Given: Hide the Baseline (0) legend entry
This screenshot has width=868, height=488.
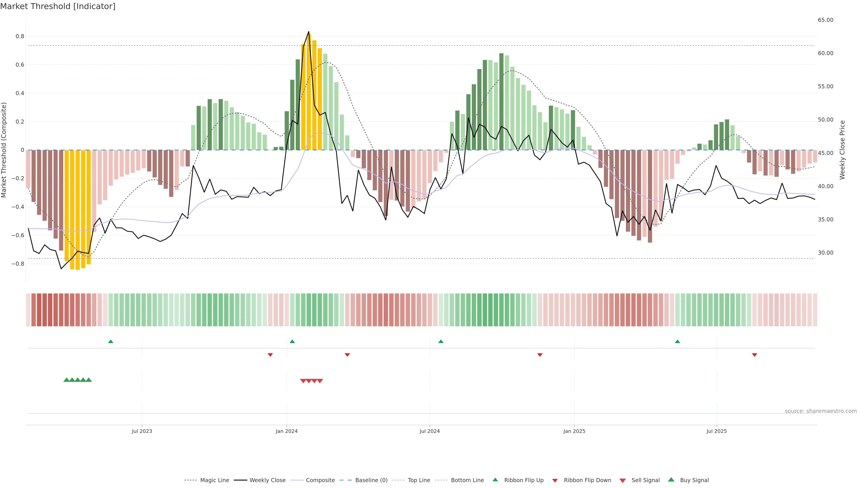Looking at the screenshot, I should click(x=371, y=480).
